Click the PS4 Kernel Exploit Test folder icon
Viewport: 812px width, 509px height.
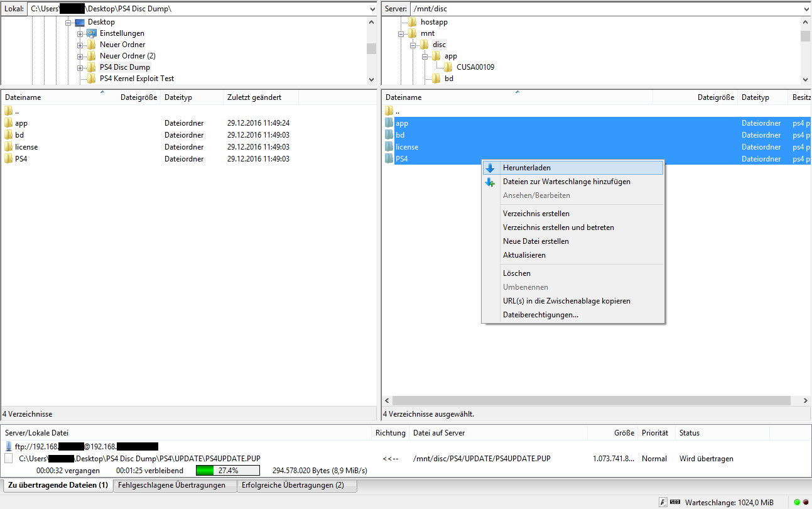tap(92, 79)
